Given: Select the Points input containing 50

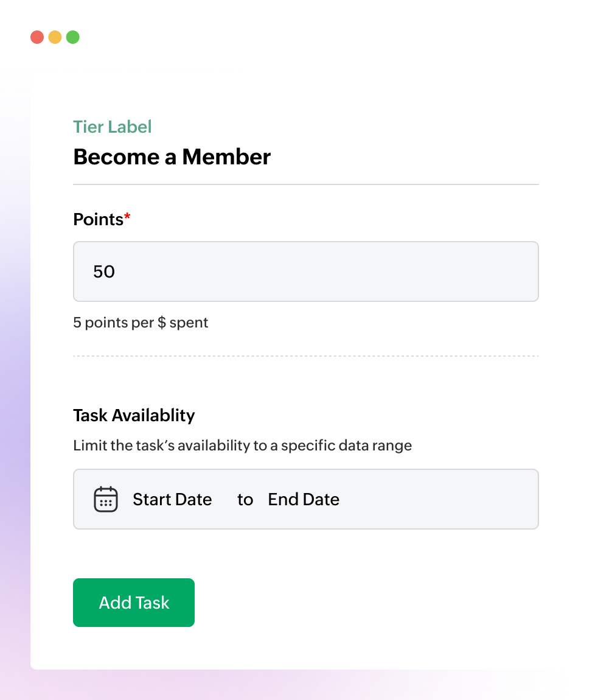Looking at the screenshot, I should coord(305,271).
